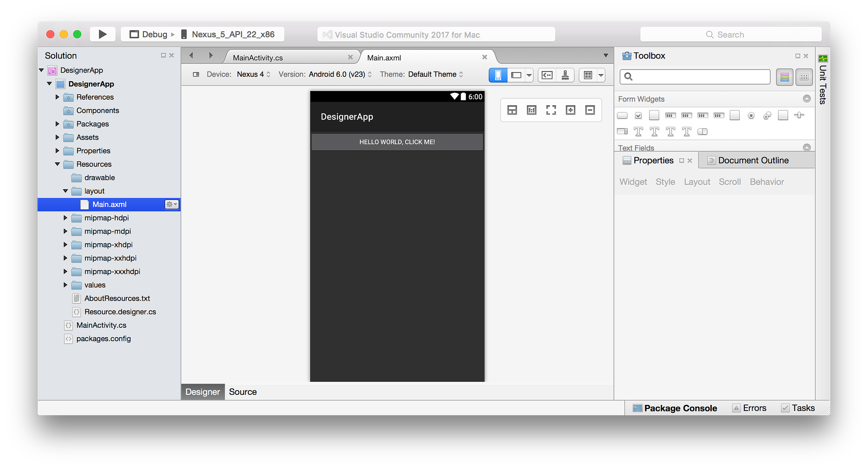This screenshot has height=469, width=868.
Task: Expand the mipmap-hdpi folder
Action: (x=65, y=218)
